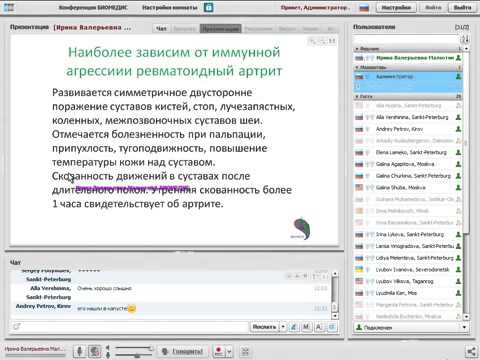Select user Irina Lykova, Sankt-Peterburg
The height and width of the screenshot is (360, 480).
(408, 234)
